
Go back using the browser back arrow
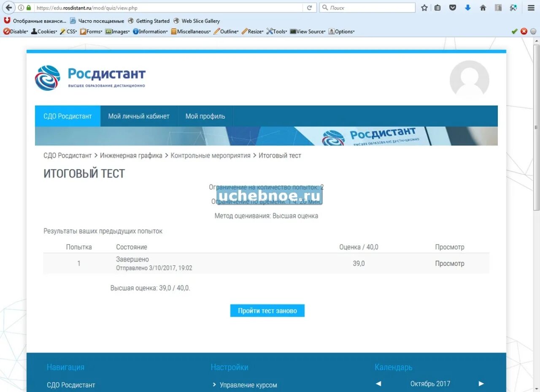pos(8,8)
